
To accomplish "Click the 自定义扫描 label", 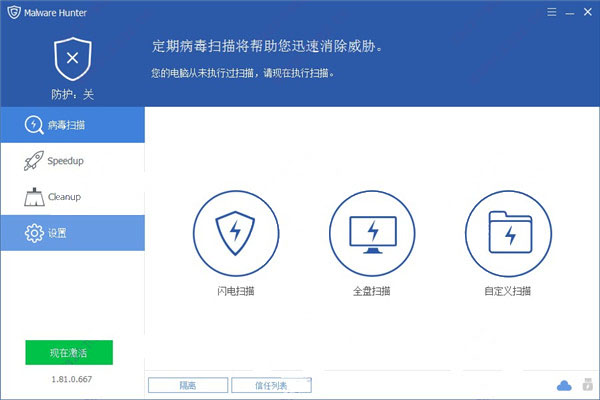I will coord(508,291).
